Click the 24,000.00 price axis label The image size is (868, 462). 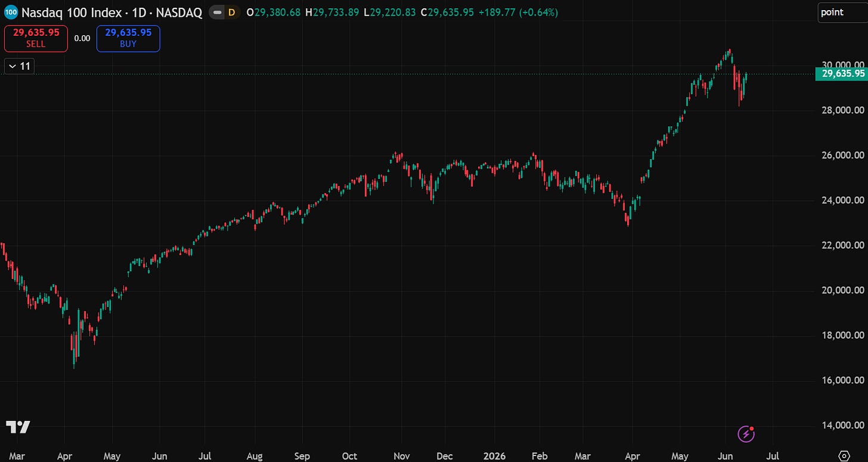tap(842, 200)
